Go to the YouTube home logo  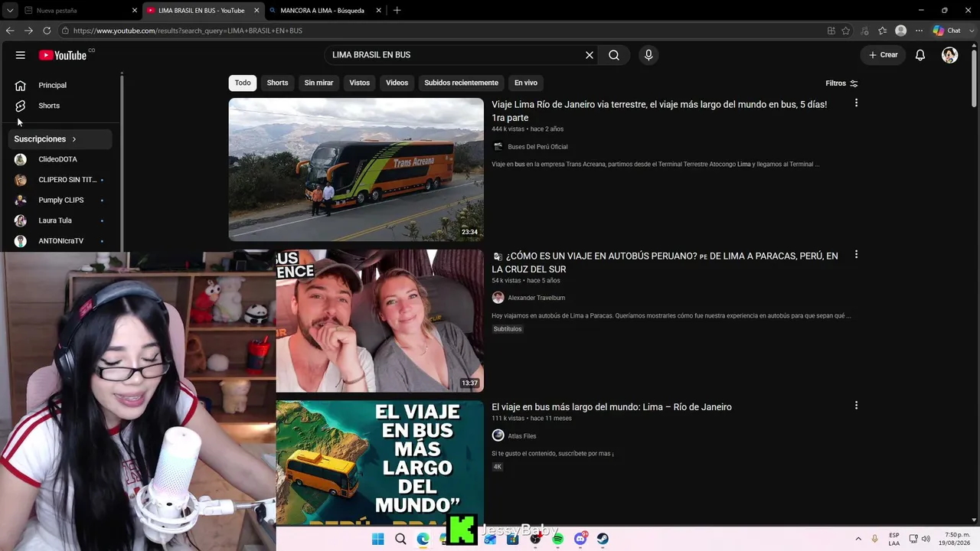tap(63, 55)
